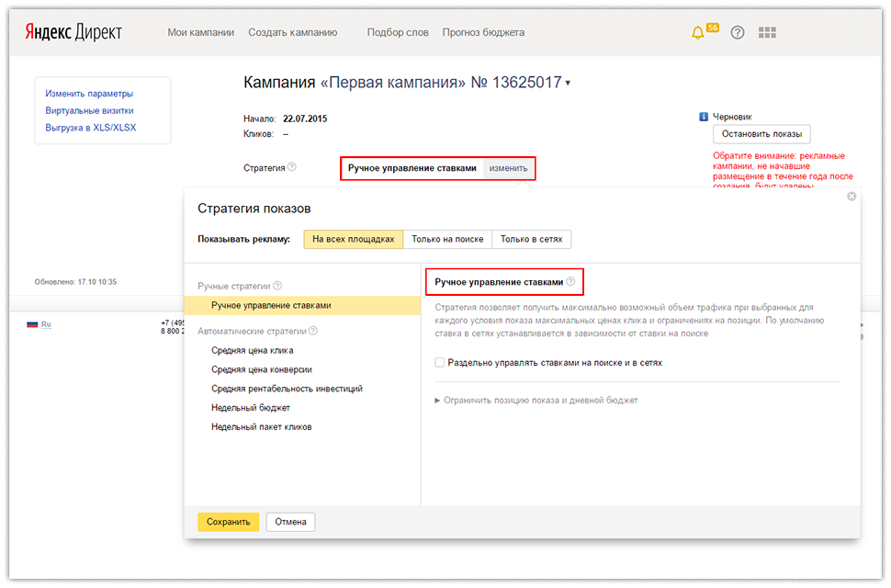891x588 pixels.
Task: Enable Раздельно управлять ставками checkbox
Action: pyautogui.click(x=439, y=363)
